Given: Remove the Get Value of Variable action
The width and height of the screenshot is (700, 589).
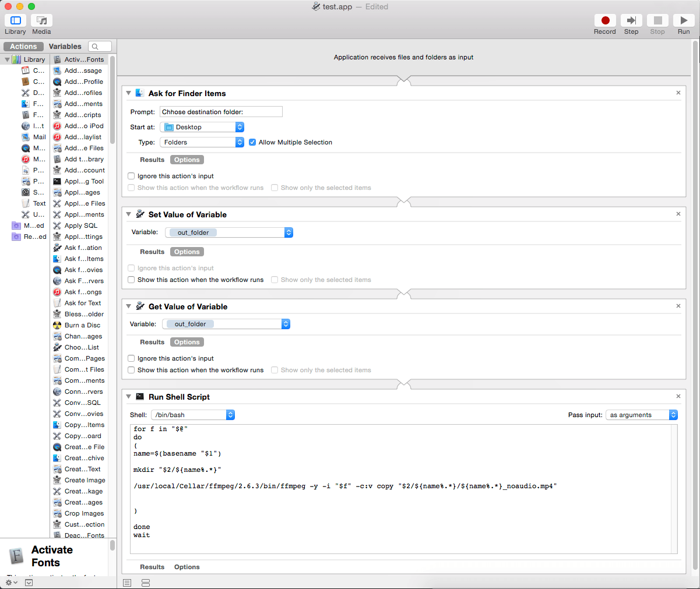Looking at the screenshot, I should 678,306.
